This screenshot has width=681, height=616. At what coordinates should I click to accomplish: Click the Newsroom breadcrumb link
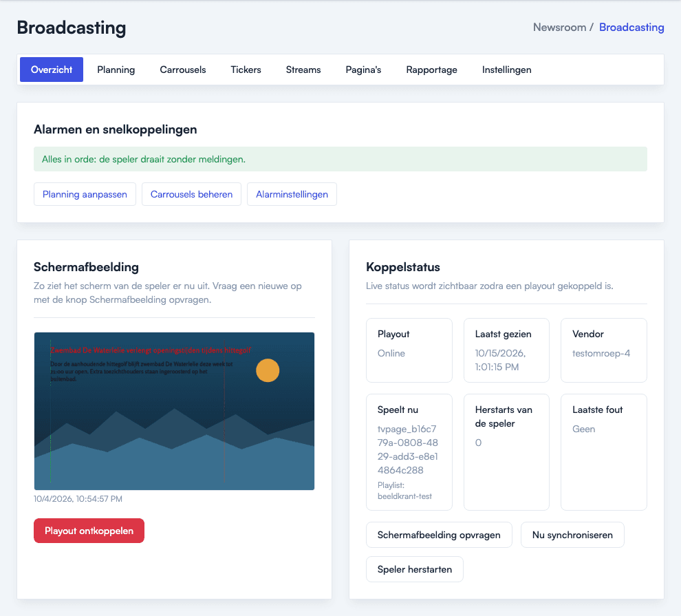click(559, 28)
